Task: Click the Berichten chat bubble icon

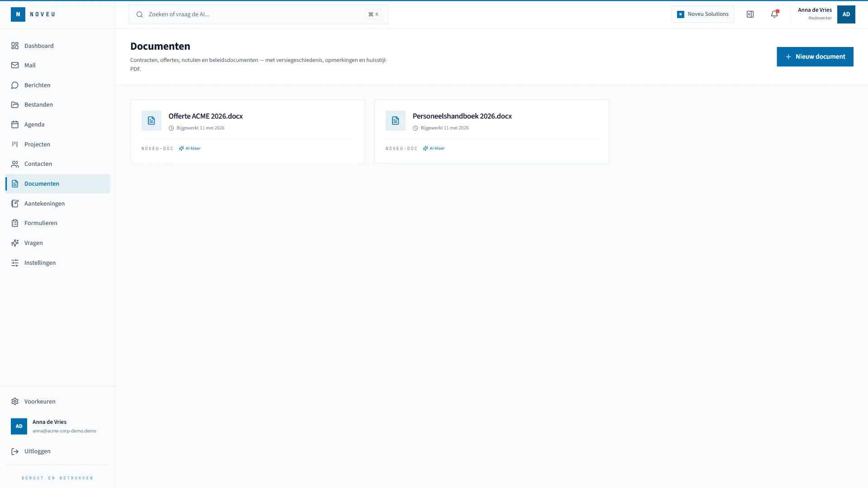Action: [x=15, y=85]
